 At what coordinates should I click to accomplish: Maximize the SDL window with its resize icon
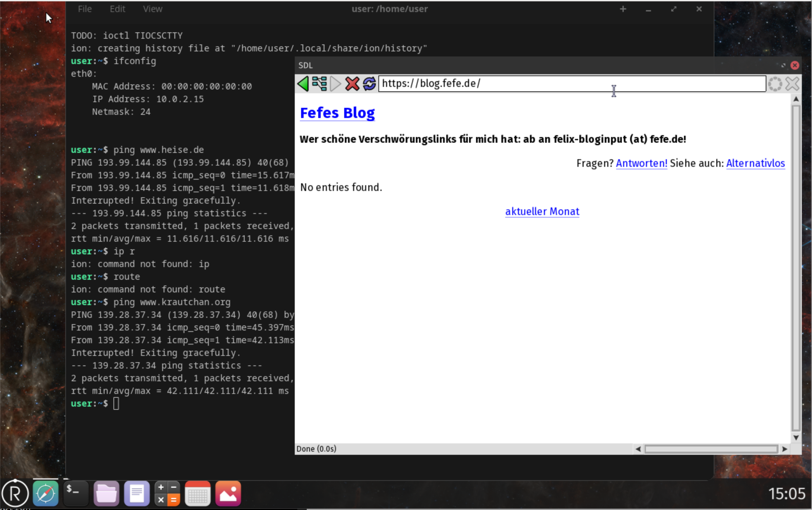[783, 65]
